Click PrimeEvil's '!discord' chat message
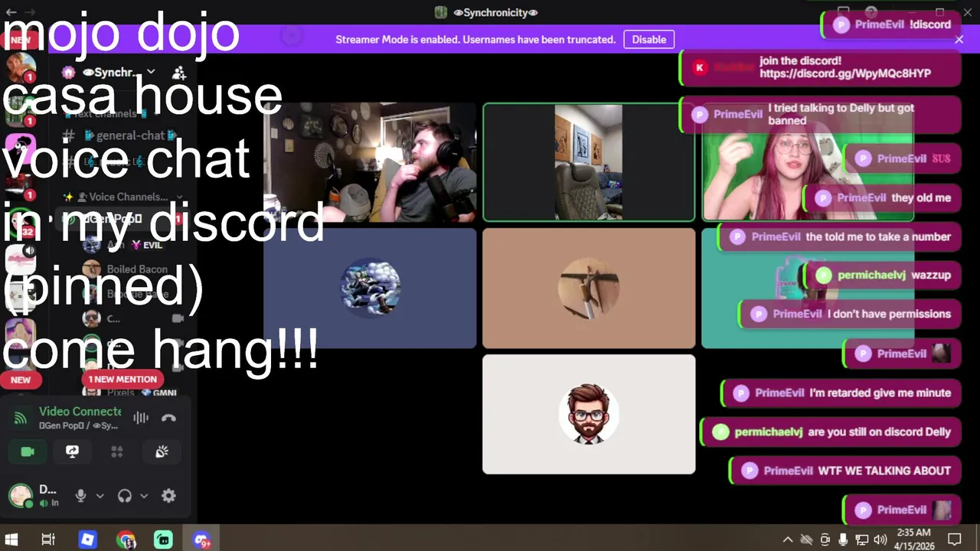The width and height of the screenshot is (980, 551). point(891,24)
